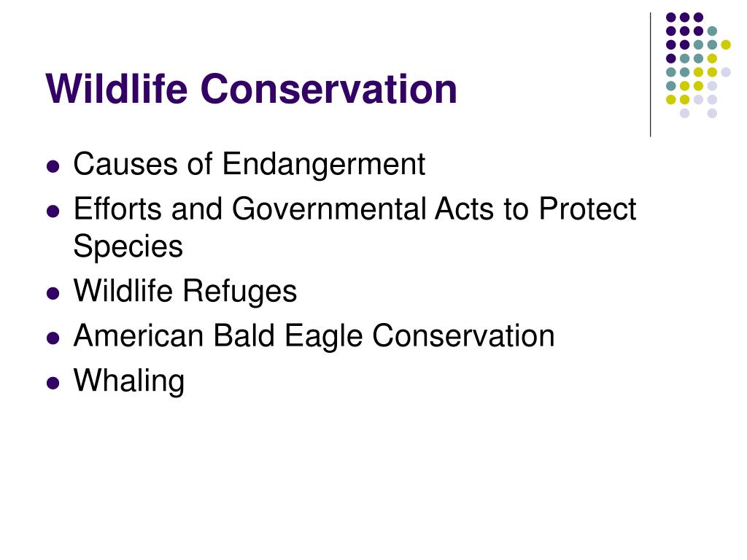Click the word Endangerment
The height and width of the screenshot is (560, 747).
pyautogui.click(x=323, y=164)
